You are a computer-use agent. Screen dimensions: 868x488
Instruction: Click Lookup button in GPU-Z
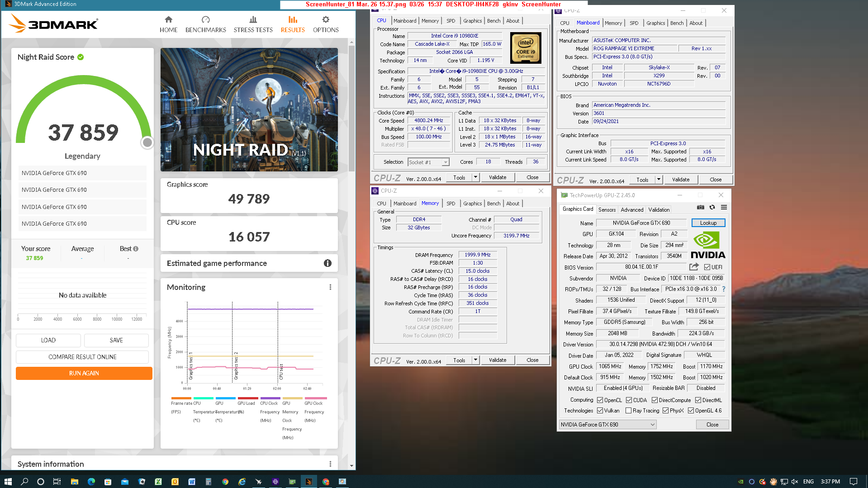point(708,223)
